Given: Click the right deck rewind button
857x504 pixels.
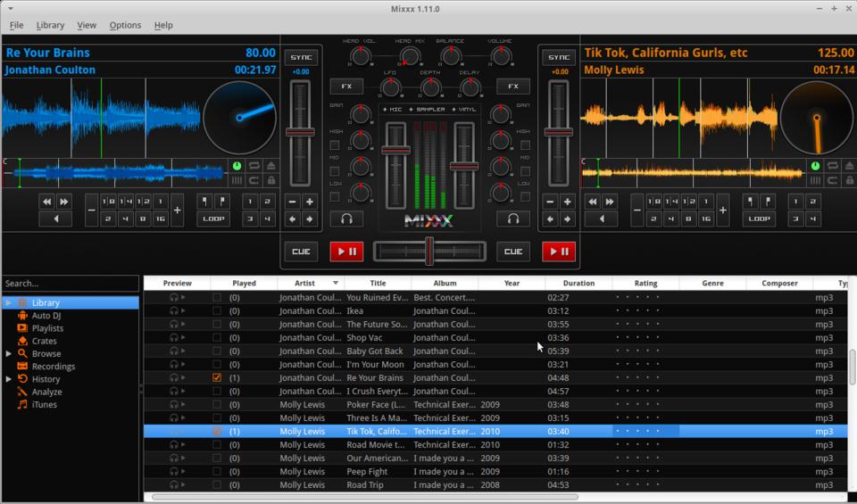Looking at the screenshot, I should point(592,202).
